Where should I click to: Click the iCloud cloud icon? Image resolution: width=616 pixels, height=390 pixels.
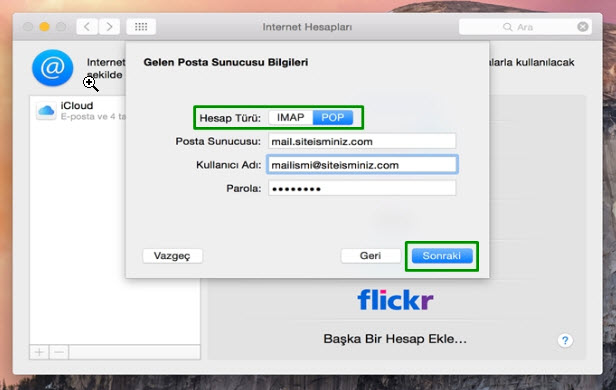[x=46, y=111]
